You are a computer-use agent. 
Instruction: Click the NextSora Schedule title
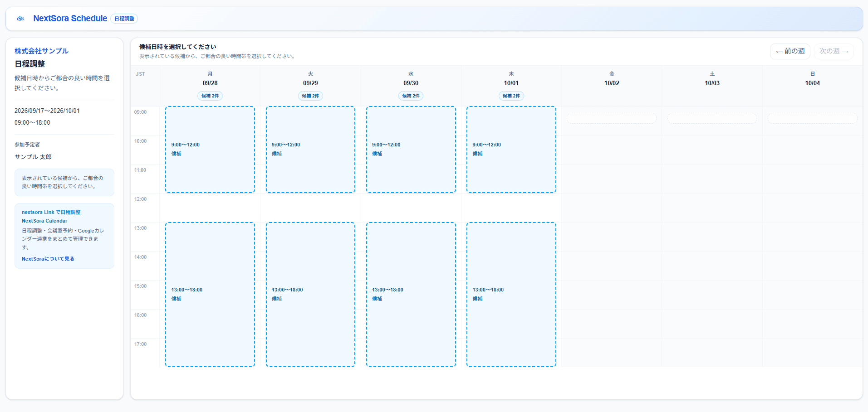coord(70,19)
